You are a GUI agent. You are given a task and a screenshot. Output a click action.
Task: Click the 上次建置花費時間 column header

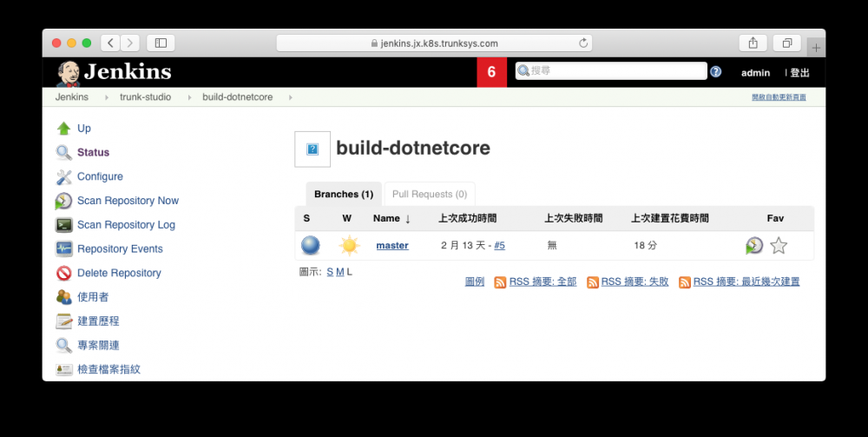[x=670, y=219]
